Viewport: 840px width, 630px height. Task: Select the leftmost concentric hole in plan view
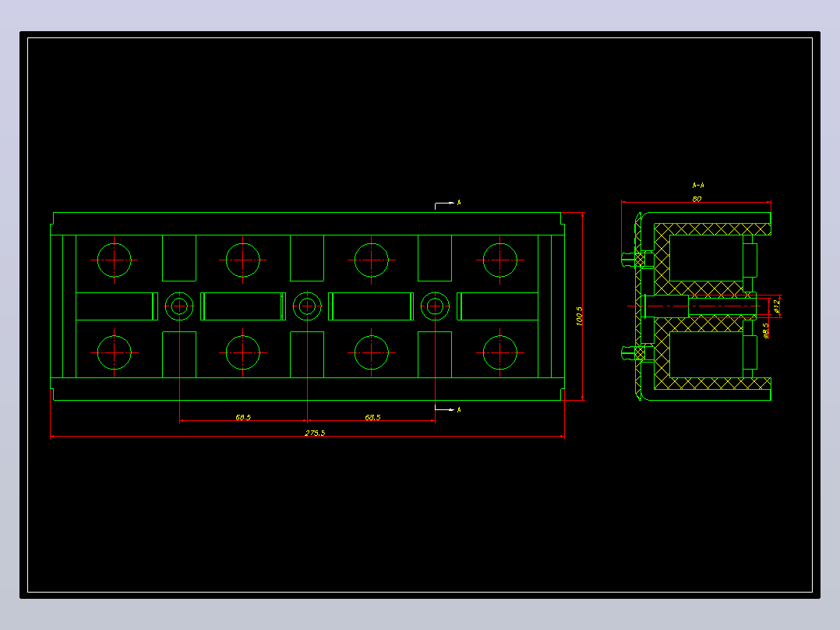(179, 306)
